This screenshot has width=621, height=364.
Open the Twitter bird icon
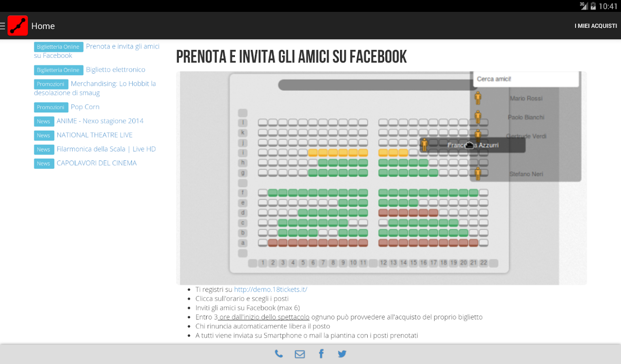342,354
